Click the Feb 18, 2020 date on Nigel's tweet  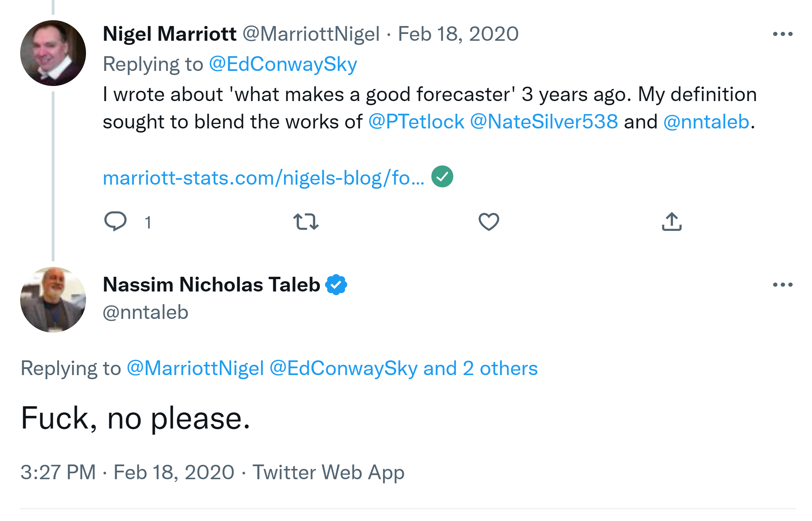(458, 34)
